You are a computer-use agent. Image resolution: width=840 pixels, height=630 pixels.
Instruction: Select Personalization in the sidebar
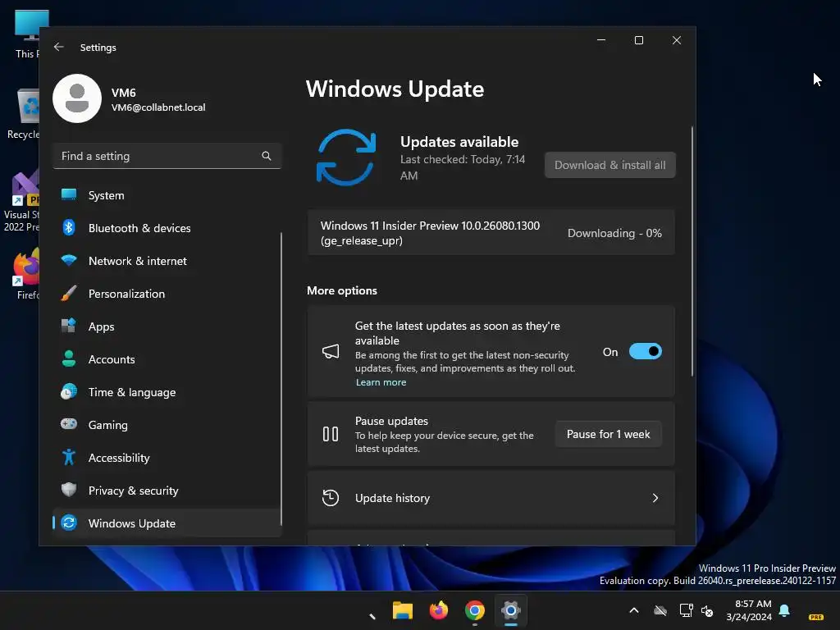[x=167, y=294]
